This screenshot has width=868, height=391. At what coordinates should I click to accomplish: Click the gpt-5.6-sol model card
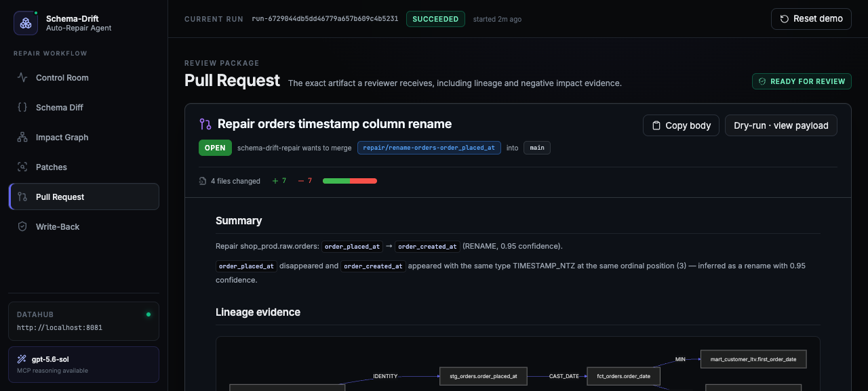coord(84,365)
